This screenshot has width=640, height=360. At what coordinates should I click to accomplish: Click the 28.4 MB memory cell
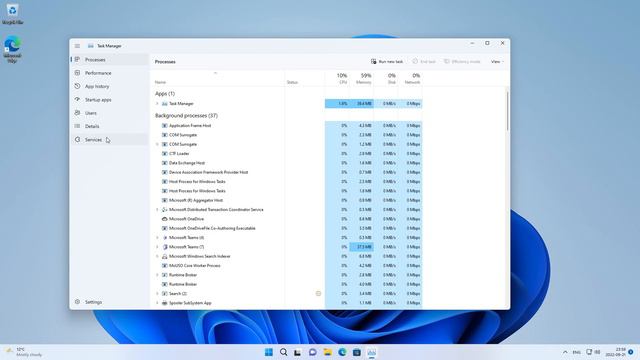[x=361, y=104]
